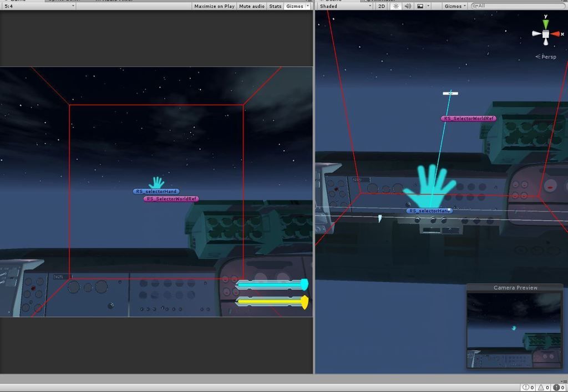This screenshot has height=392, width=568.
Task: Open the scene effects dropdown arrow
Action: [x=428, y=6]
